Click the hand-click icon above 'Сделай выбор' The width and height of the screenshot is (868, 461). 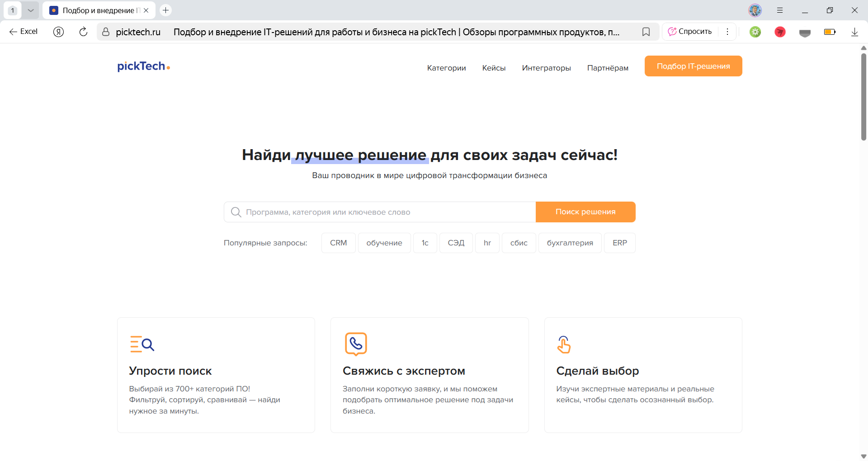pos(564,344)
